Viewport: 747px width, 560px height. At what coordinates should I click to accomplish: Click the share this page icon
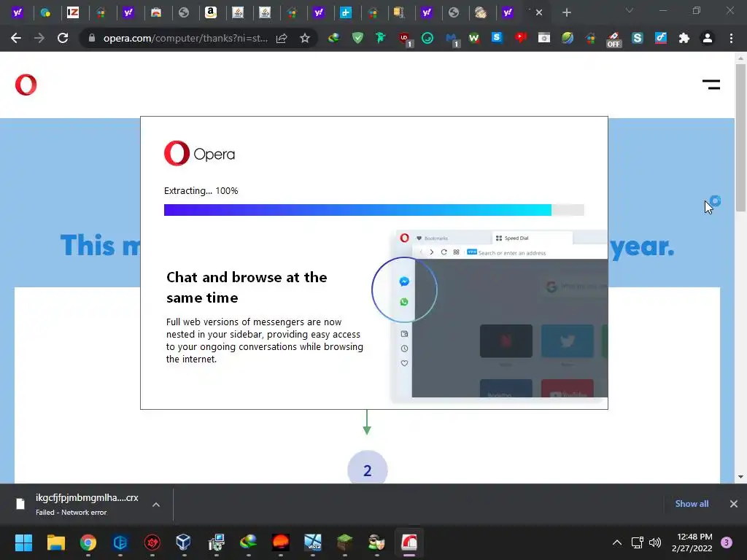(282, 38)
